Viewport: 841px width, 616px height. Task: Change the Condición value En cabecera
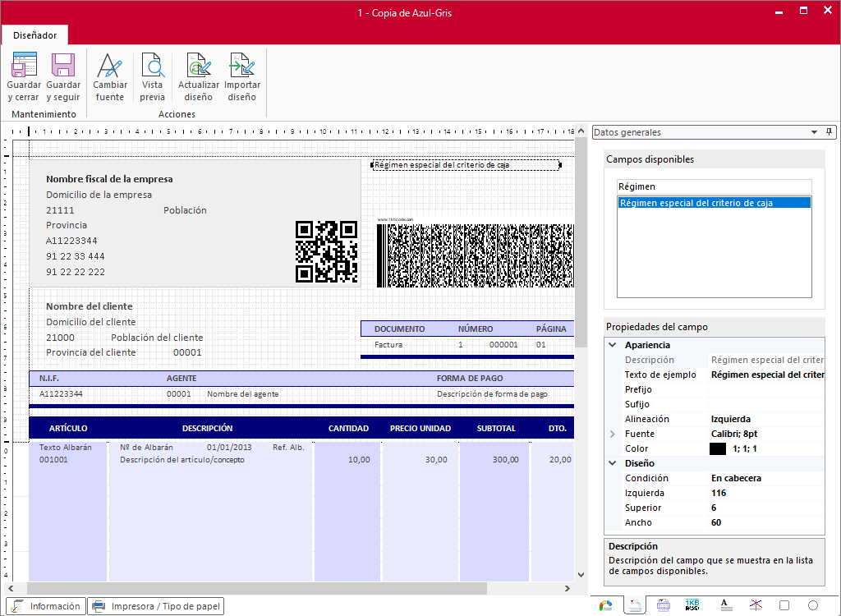767,478
